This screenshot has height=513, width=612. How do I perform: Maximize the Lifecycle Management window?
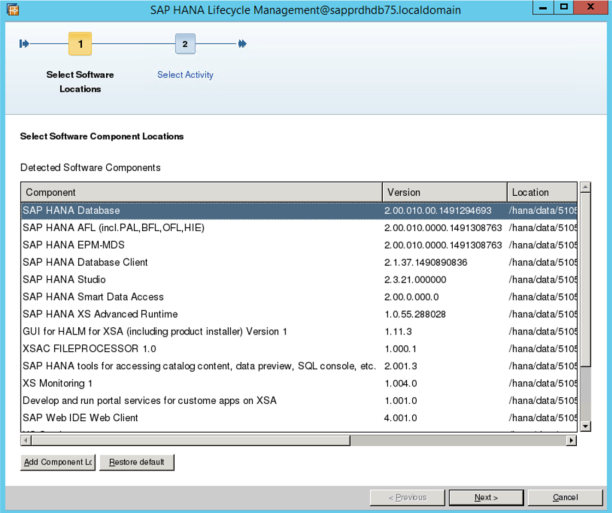564,8
